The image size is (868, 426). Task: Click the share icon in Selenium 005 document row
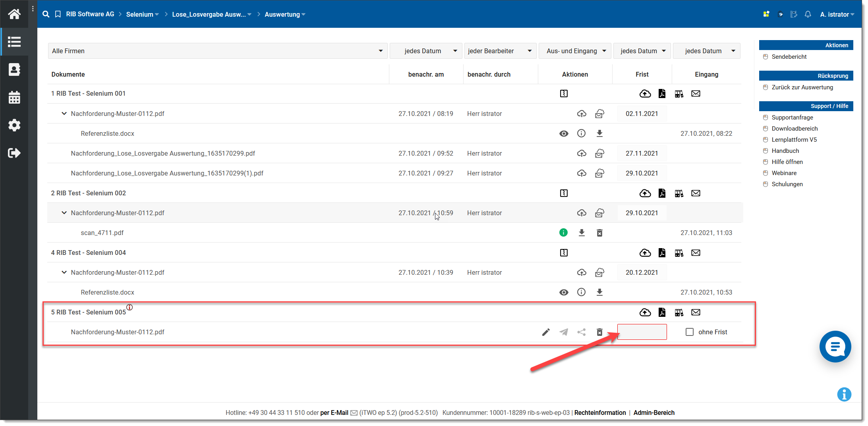[x=582, y=332]
